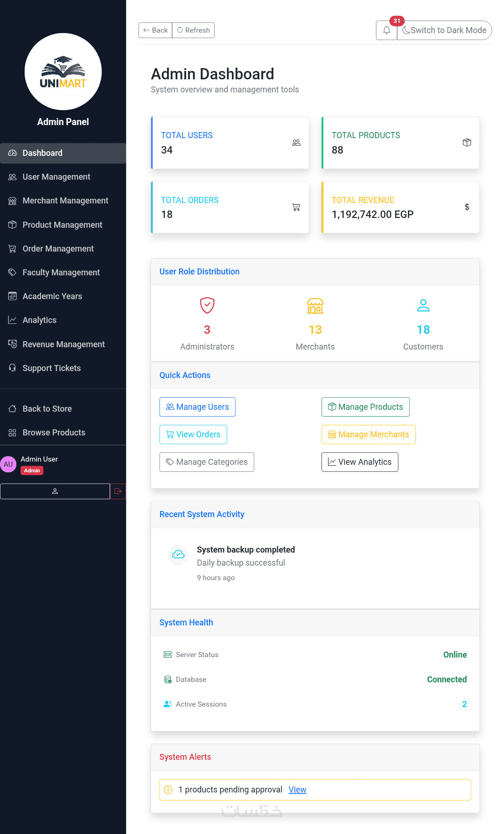Open profile via the person icon button

[55, 491]
